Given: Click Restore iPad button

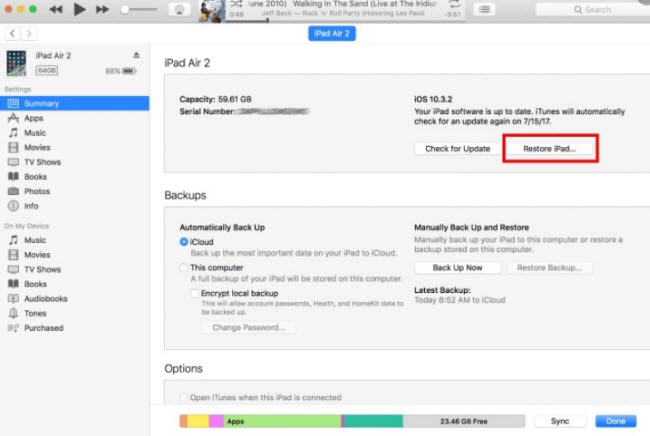Looking at the screenshot, I should pos(549,148).
